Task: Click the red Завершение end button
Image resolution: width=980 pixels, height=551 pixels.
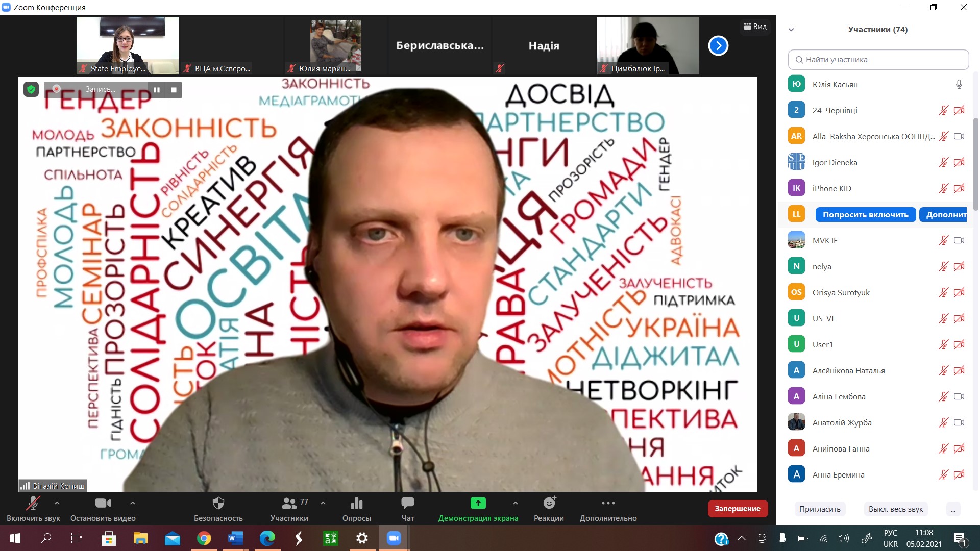Action: (738, 509)
